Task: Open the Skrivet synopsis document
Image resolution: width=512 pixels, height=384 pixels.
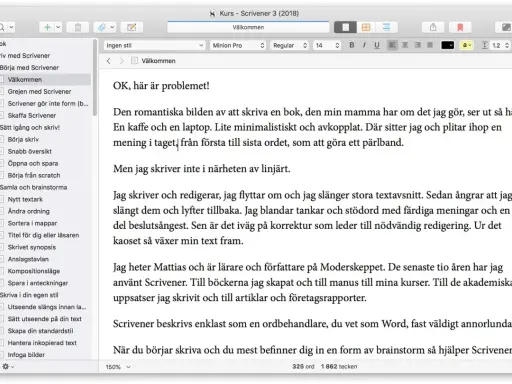Action: (x=32, y=247)
